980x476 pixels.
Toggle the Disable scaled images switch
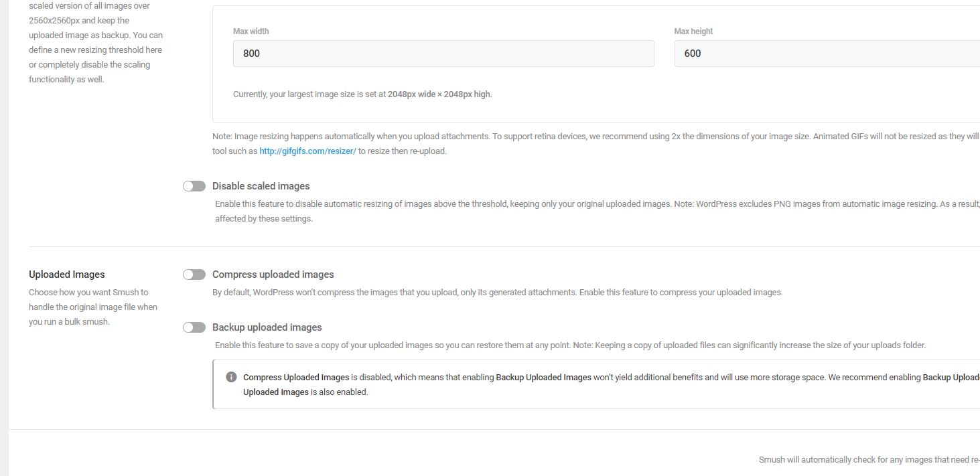click(x=194, y=186)
